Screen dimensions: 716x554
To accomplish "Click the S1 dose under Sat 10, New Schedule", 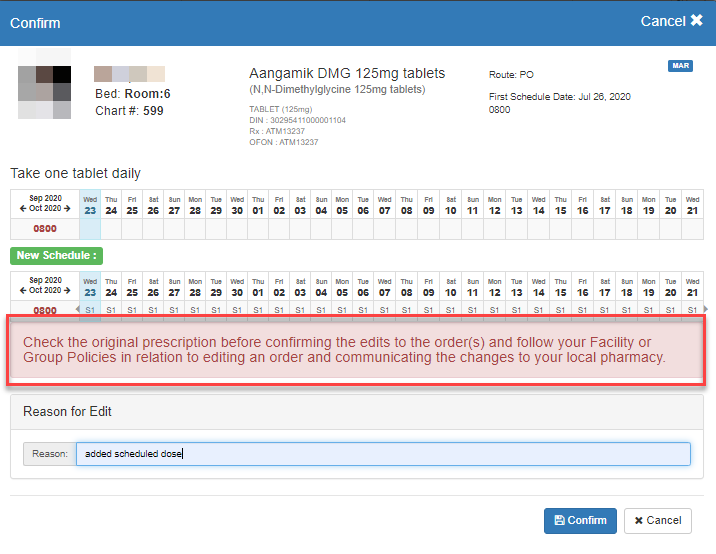I will [x=451, y=310].
